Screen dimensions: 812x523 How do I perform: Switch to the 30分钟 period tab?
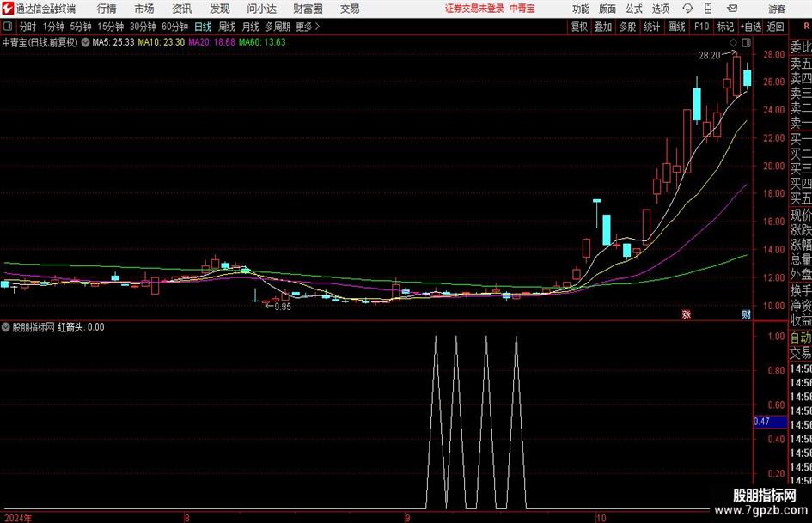tap(143, 27)
